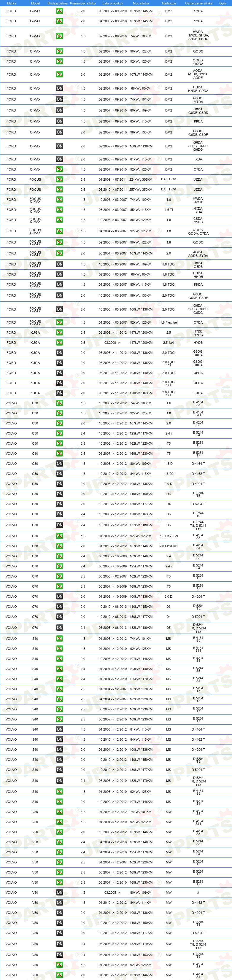Viewport: 232px width, 980px height.
Task: Click the '01.2009 -> 07.2011' date cell
Action: click(x=112, y=179)
